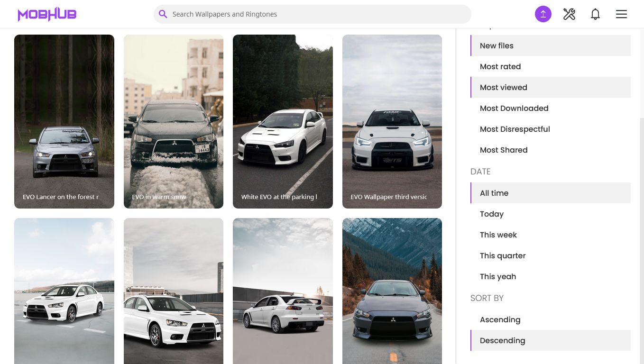This screenshot has width=644, height=364.
Task: Open the white EVO side-view wallpaper on wet road
Action: 64,291
